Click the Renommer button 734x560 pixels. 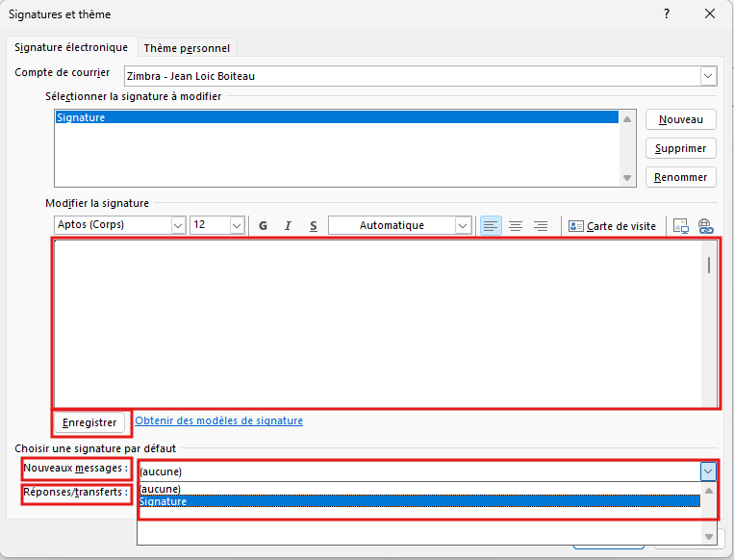click(x=681, y=177)
